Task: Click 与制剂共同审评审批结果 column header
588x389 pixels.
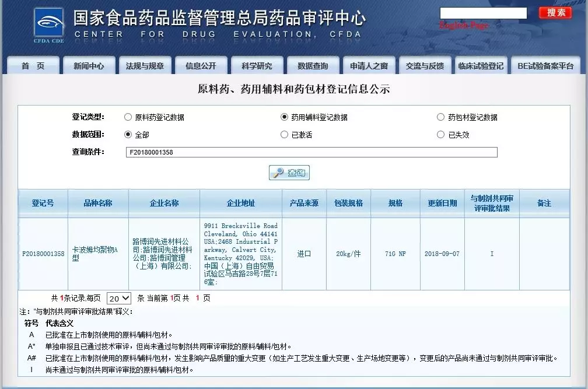Action: (x=492, y=203)
